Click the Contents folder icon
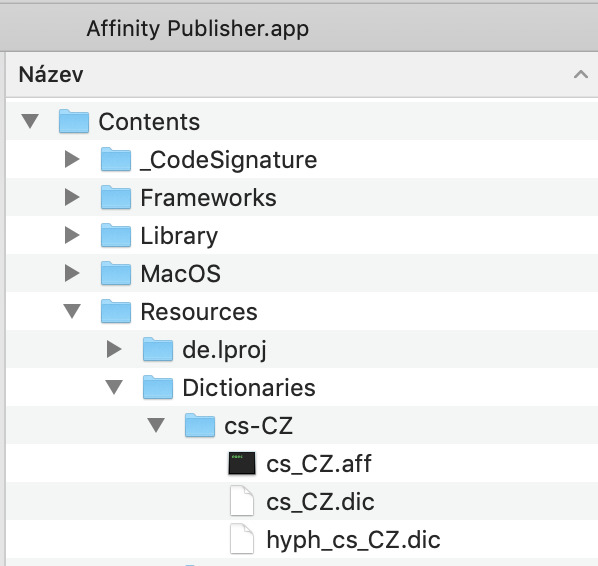This screenshot has height=566, width=598. (74, 121)
